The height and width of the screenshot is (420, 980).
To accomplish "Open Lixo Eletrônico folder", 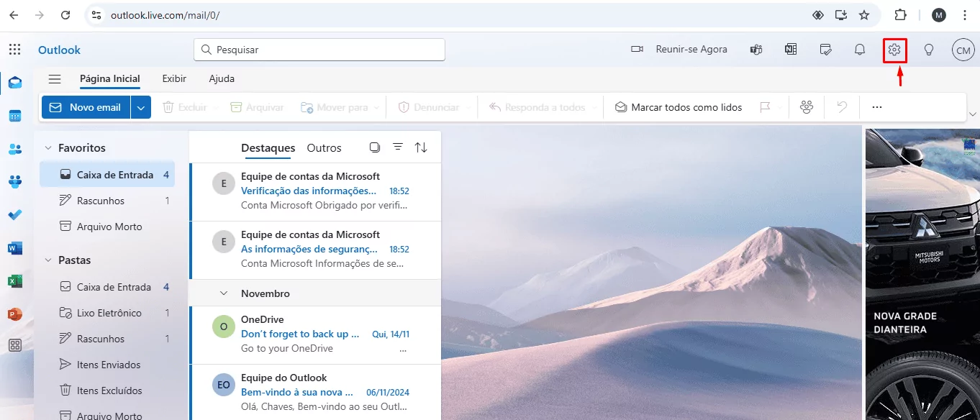I will 107,313.
